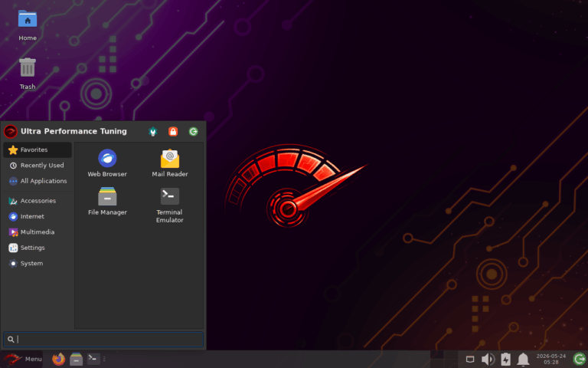The image size is (588, 368).
Task: Launch the Mail Reader favorite
Action: (170, 163)
